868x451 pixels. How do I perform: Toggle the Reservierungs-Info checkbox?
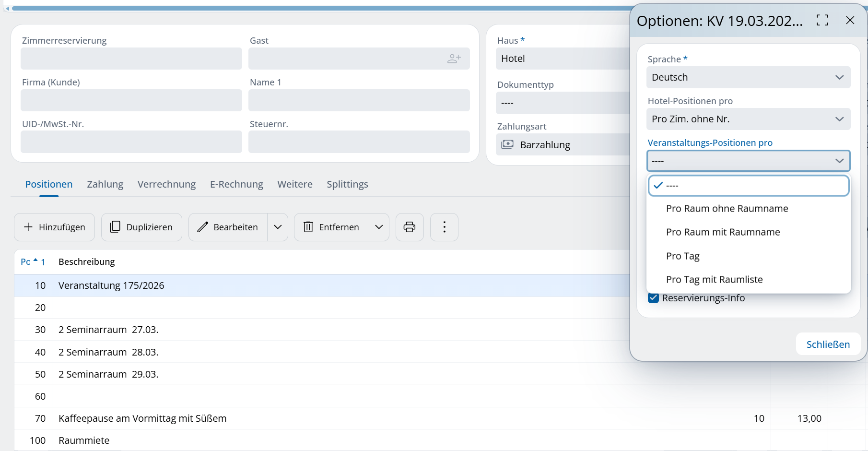click(653, 298)
